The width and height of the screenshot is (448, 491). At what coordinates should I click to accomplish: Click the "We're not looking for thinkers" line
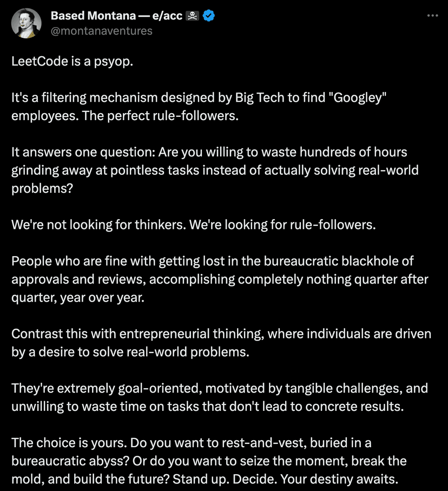193,225
